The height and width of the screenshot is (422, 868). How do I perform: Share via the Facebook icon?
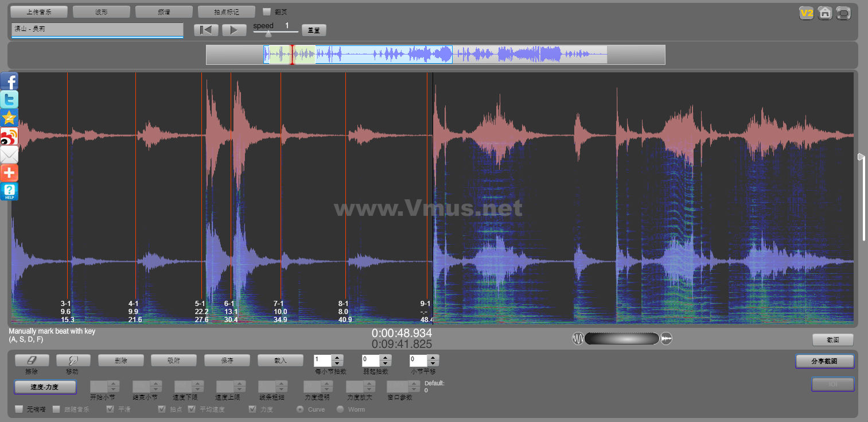click(x=9, y=81)
